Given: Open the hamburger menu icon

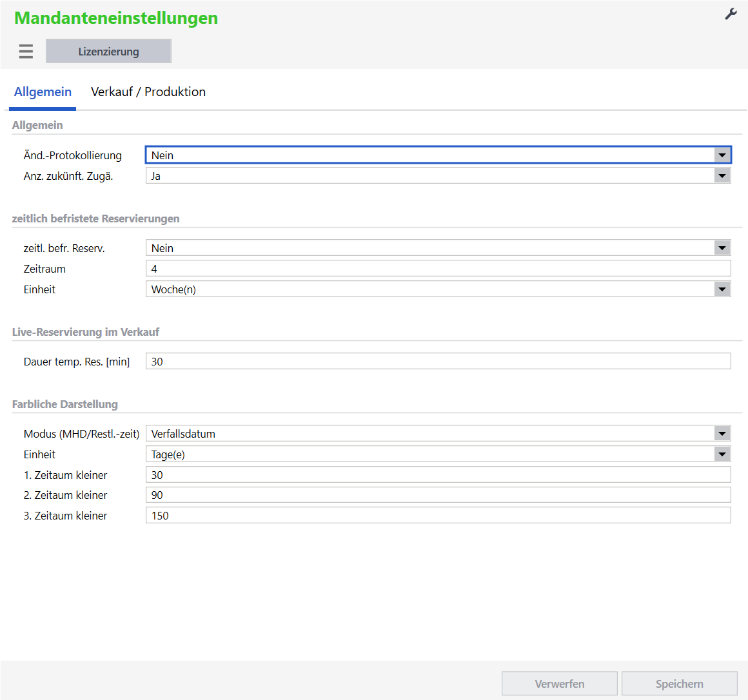Looking at the screenshot, I should [x=26, y=52].
